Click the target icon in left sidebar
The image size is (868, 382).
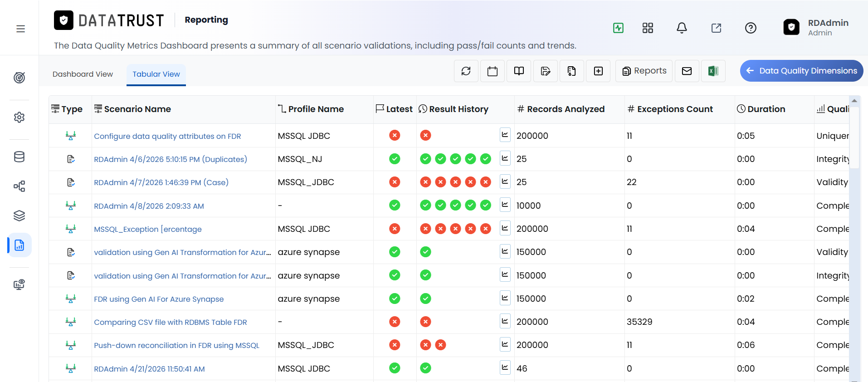coord(19,78)
